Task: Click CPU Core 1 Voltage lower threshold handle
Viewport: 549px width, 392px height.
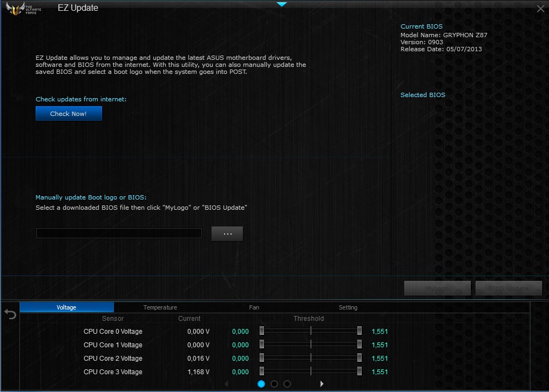Action: point(262,345)
